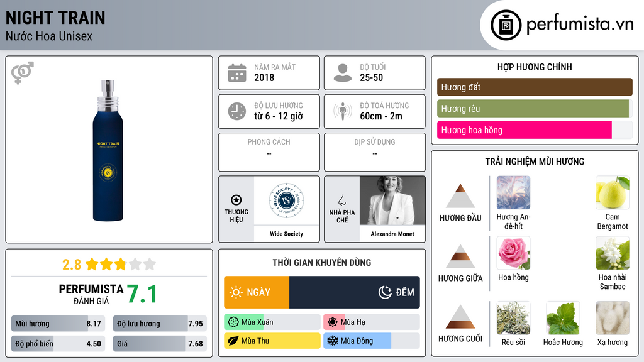Screen dimensions: 644x362
Task: Click the flower icon for Mùa Xuân
Action: 233,322
